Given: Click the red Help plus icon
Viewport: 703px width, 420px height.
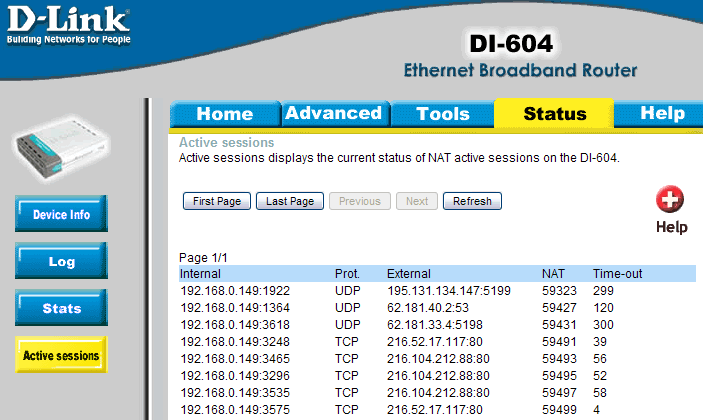Looking at the screenshot, I should (x=670, y=199).
